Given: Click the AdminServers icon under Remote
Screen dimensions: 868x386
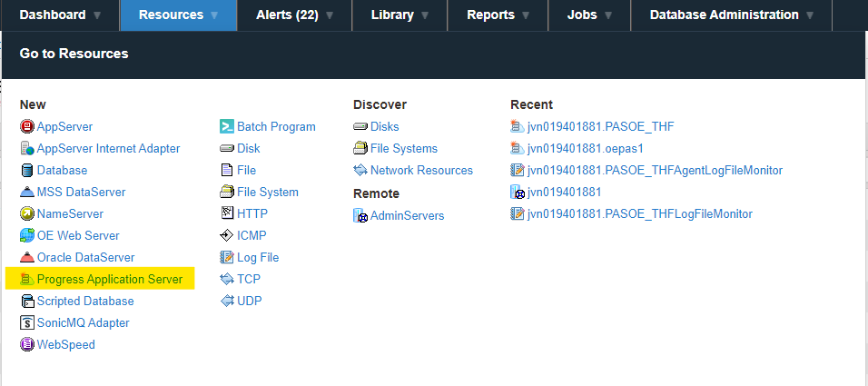Looking at the screenshot, I should [x=360, y=215].
